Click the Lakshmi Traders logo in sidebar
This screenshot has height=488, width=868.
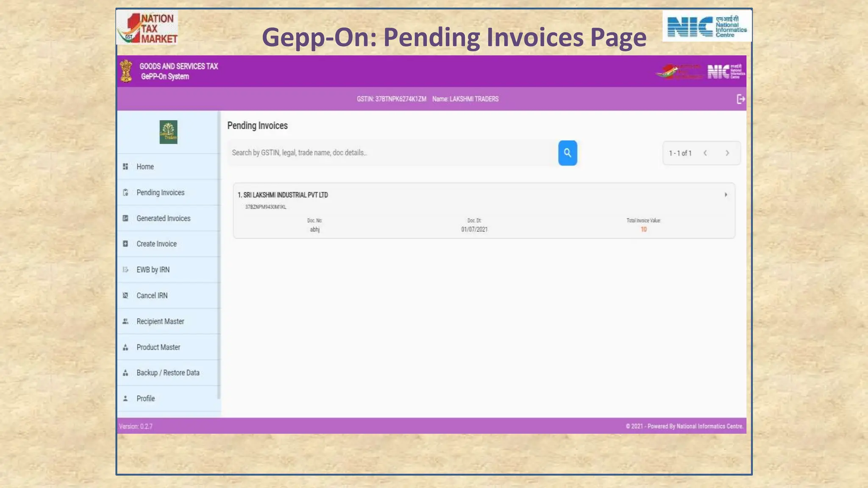pos(168,132)
